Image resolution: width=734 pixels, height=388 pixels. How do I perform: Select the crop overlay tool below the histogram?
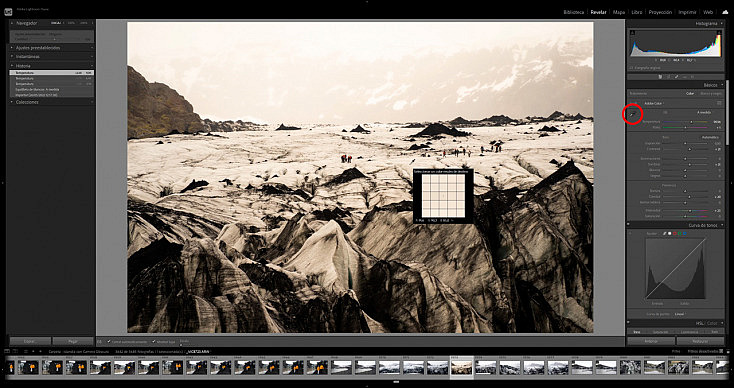click(660, 76)
